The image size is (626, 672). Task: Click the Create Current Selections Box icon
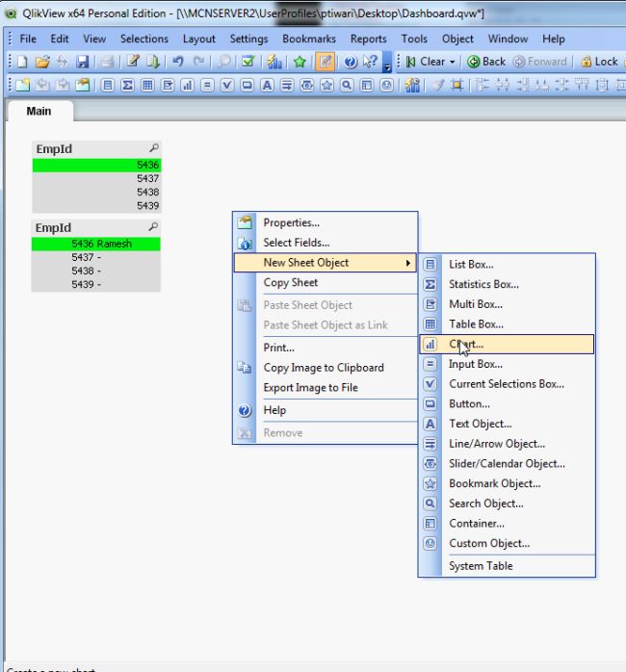pyautogui.click(x=227, y=86)
